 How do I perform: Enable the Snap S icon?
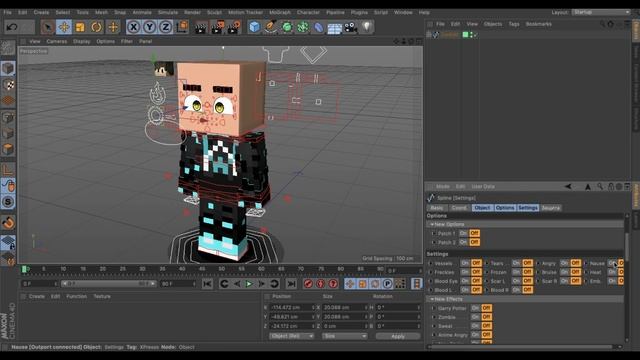click(x=8, y=202)
